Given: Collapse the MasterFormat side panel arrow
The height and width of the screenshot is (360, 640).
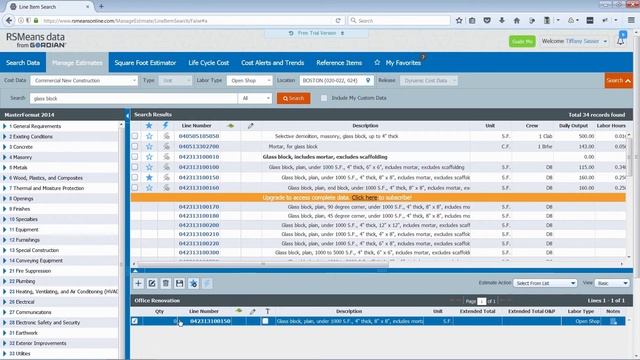Looking at the screenshot, I should point(127,116).
